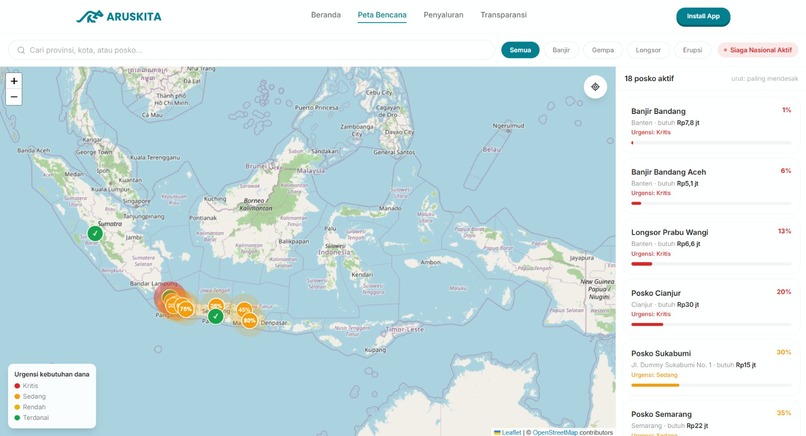Screen dimensions: 806x436
Task: Open Penyaluran page
Action: (443, 15)
